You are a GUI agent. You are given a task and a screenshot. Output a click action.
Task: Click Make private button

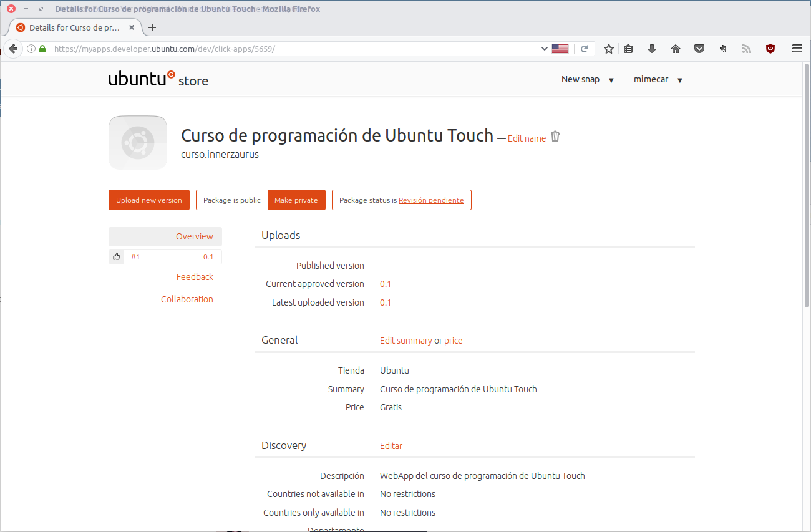pyautogui.click(x=296, y=200)
